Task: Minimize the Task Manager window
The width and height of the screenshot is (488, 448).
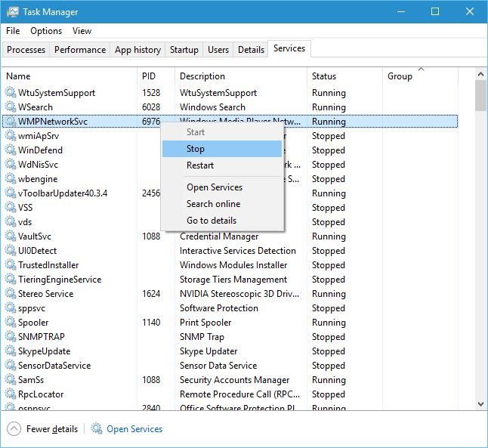Action: pos(401,11)
